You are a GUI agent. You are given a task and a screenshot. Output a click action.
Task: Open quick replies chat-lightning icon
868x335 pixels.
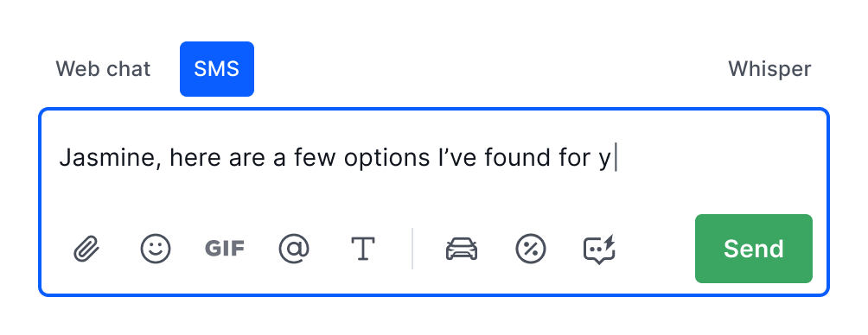click(x=599, y=250)
